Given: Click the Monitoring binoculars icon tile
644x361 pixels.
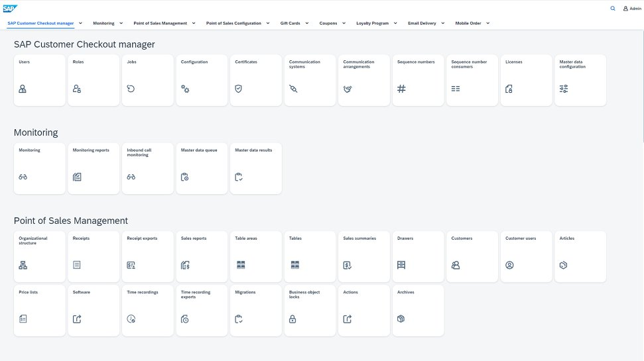Looking at the screenshot, I should click(23, 177).
